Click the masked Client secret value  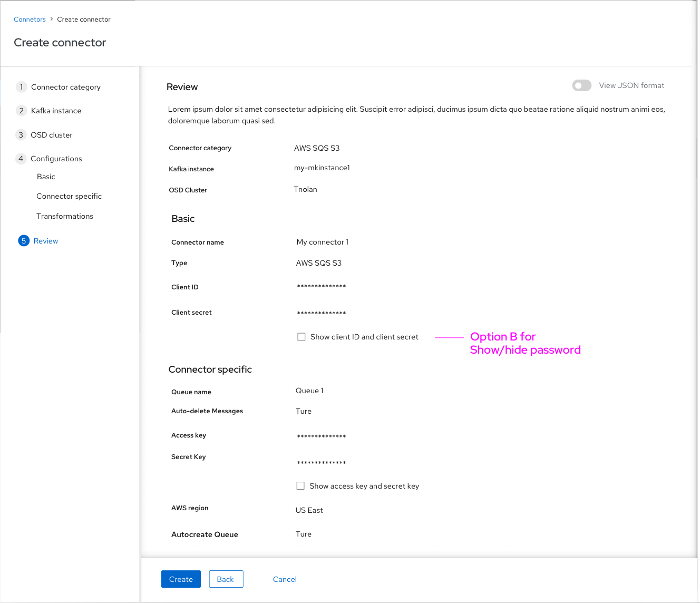pos(321,312)
